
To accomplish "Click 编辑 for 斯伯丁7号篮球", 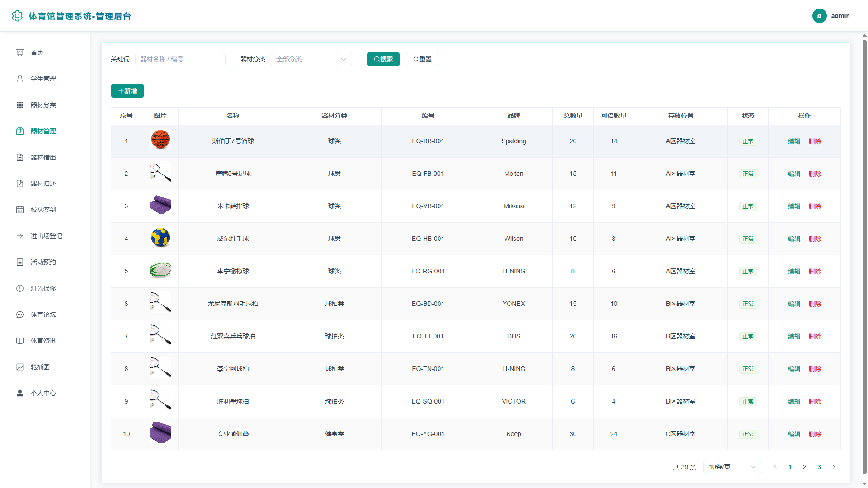I will click(x=794, y=141).
